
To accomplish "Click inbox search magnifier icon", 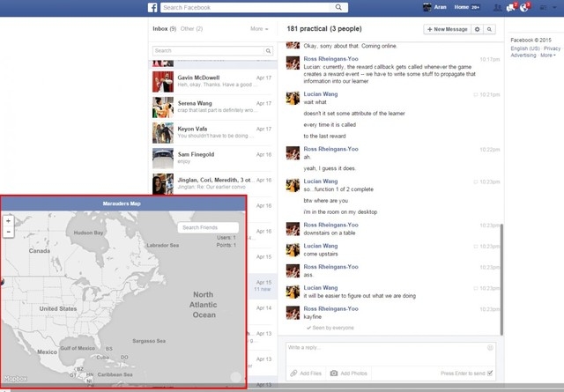I will 268,51.
